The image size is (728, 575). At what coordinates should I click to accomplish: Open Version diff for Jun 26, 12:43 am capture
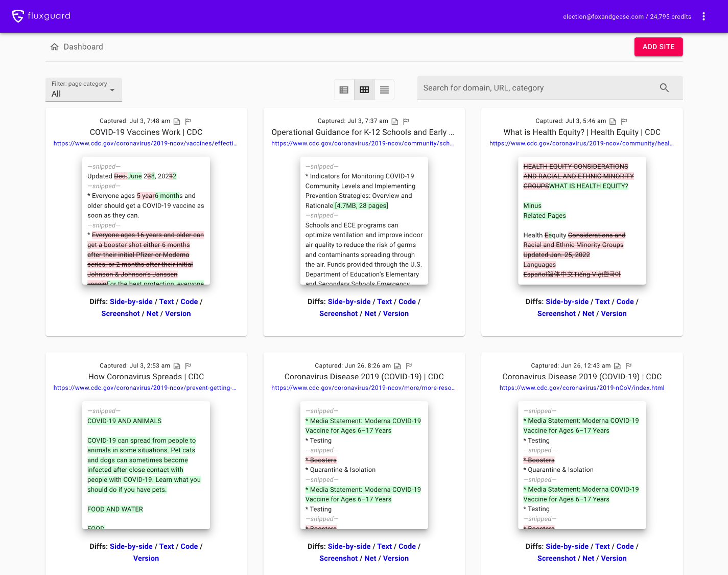pyautogui.click(x=614, y=559)
